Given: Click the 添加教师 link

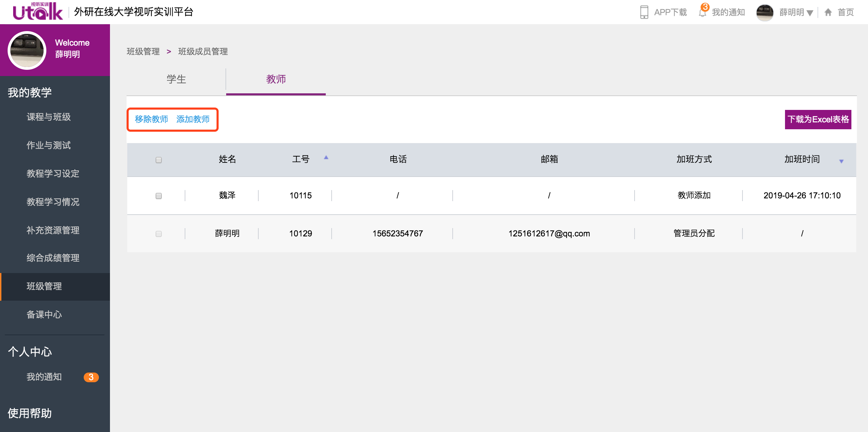Looking at the screenshot, I should (193, 119).
